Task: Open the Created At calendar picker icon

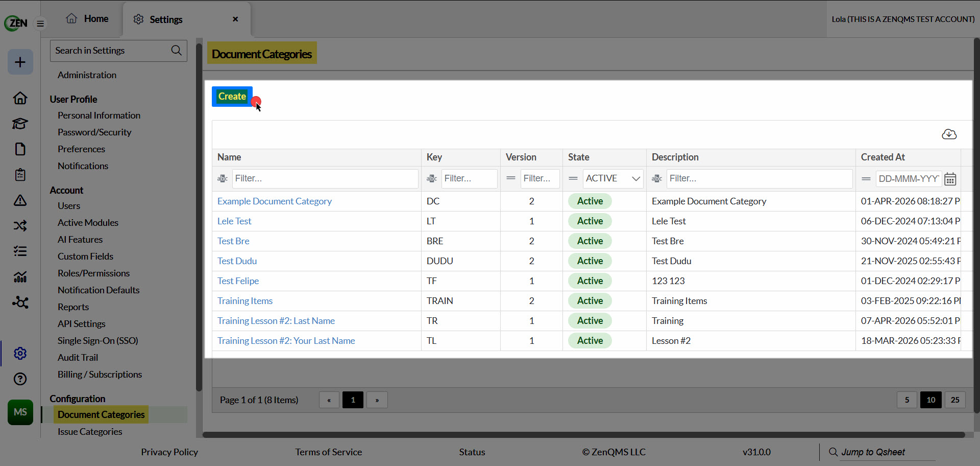Action: click(950, 179)
